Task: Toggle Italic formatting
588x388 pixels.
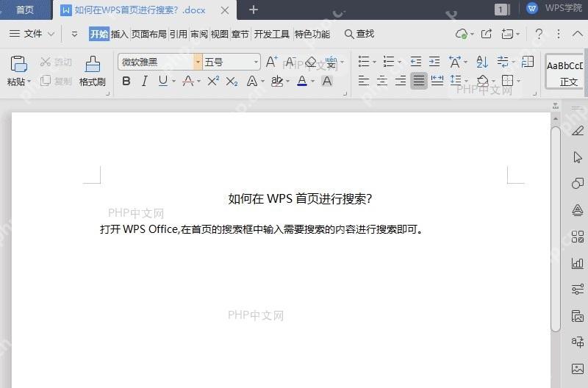Action: click(145, 81)
